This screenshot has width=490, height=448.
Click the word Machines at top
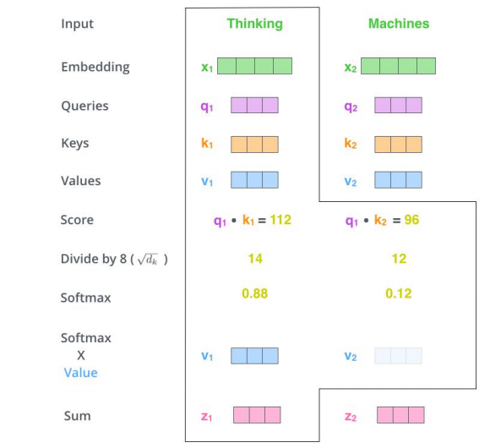click(x=399, y=24)
